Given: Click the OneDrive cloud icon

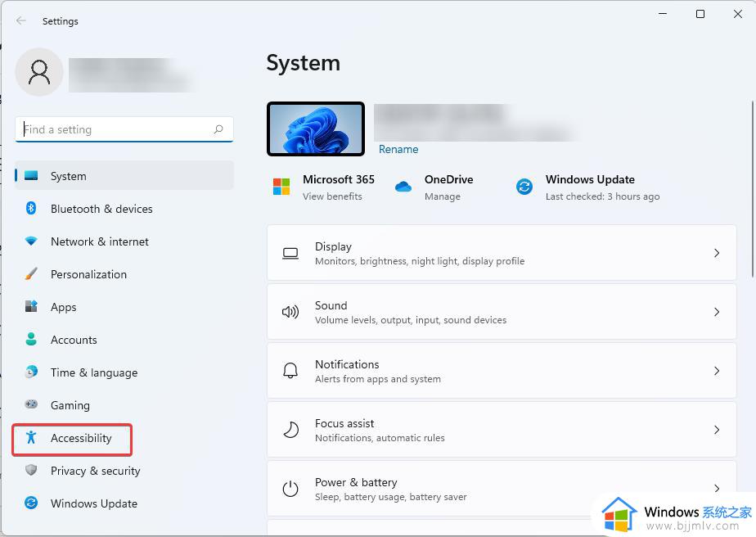Looking at the screenshot, I should tap(403, 187).
